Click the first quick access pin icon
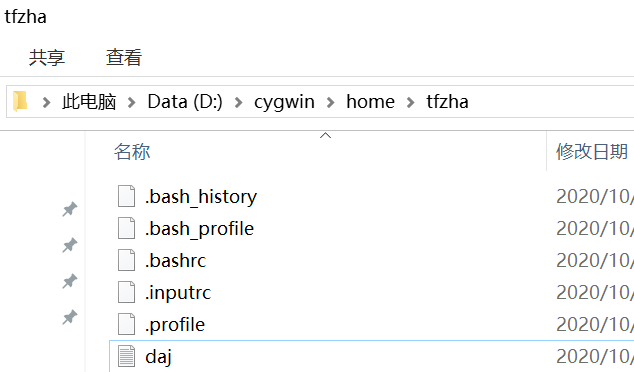634x372 pixels. [x=70, y=209]
